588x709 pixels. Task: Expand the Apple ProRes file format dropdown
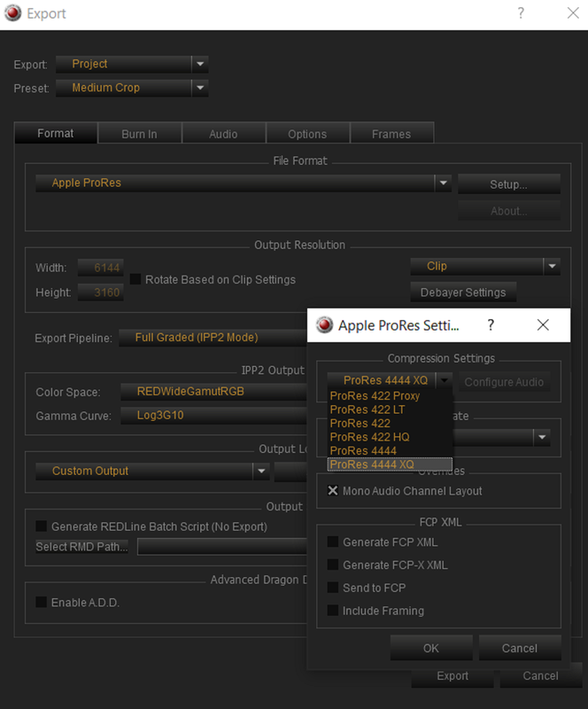click(x=244, y=183)
